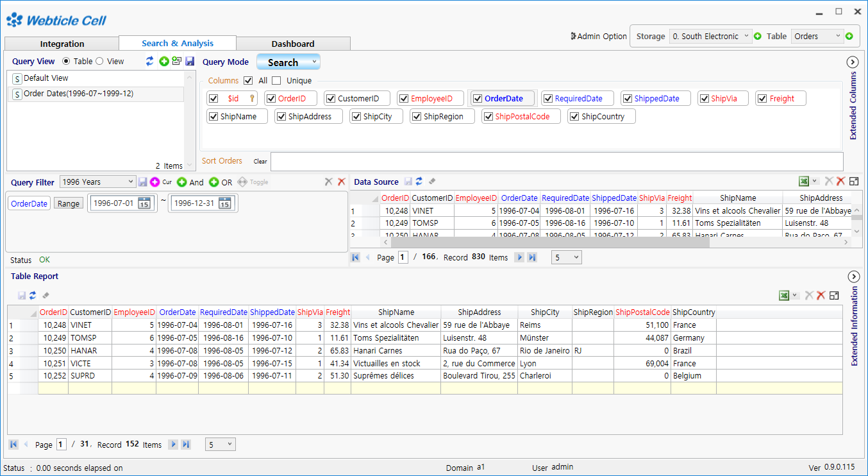Refresh the Query View list

tap(150, 62)
